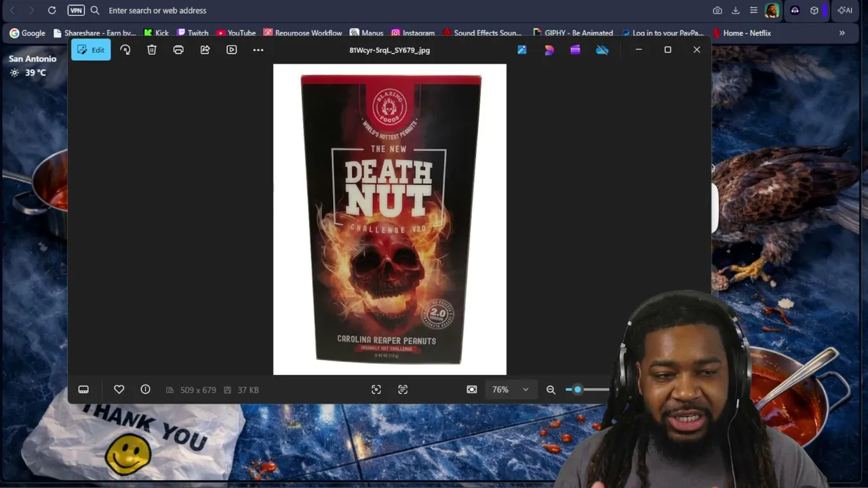The height and width of the screenshot is (488, 868).
Task: Add image to favorites with heart icon
Action: (119, 390)
